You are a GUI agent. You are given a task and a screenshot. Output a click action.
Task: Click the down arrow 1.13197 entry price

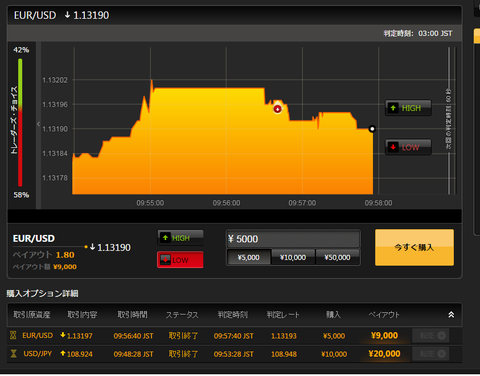click(76, 336)
